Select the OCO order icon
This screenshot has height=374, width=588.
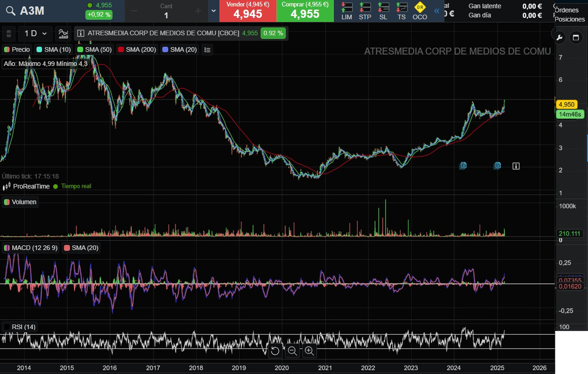[x=420, y=11]
